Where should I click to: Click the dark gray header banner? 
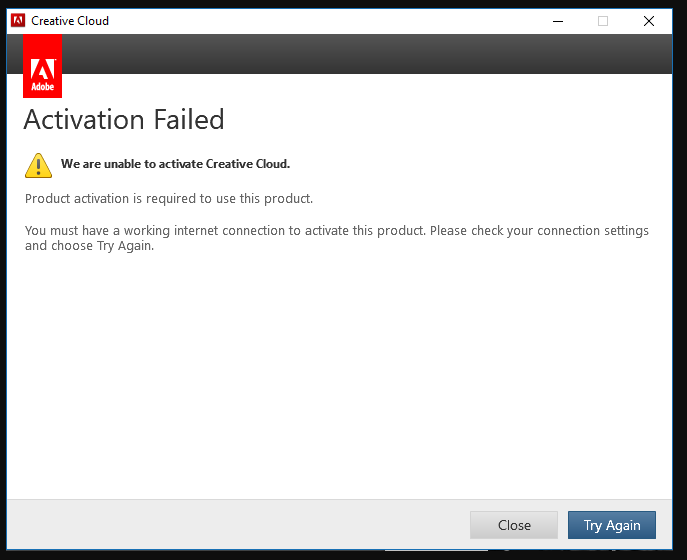click(x=360, y=54)
